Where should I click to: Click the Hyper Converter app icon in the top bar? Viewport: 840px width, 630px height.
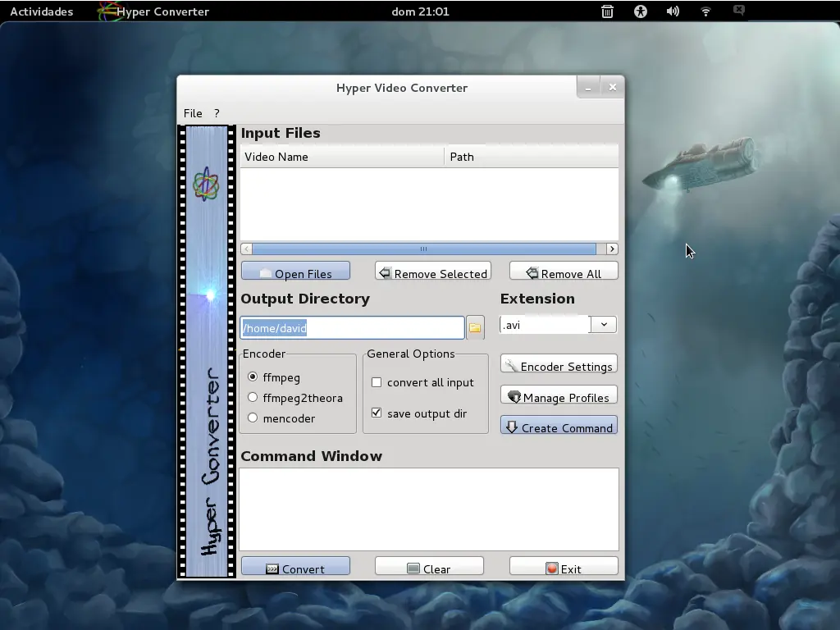[107, 11]
